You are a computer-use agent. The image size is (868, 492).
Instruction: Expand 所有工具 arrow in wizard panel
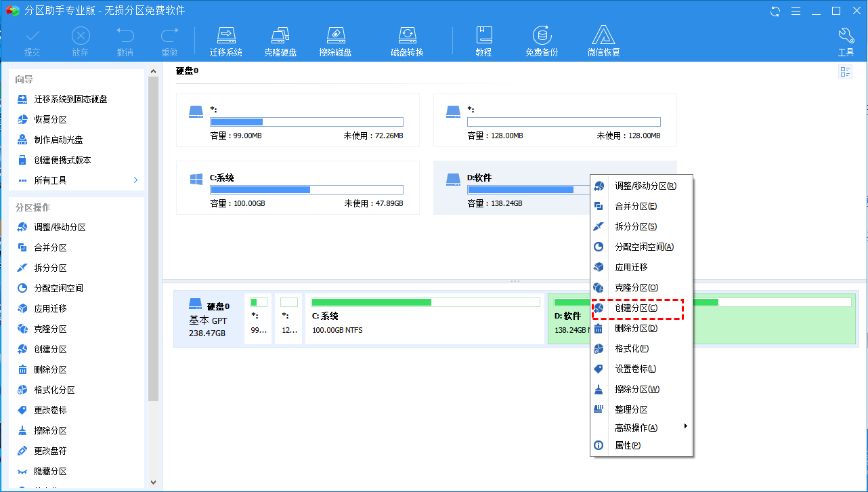[x=135, y=180]
